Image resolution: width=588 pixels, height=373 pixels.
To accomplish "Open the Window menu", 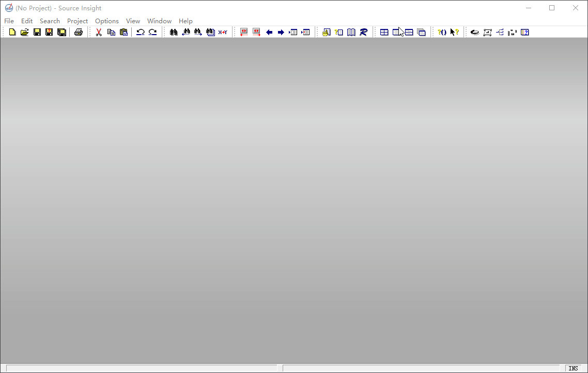I will [x=159, y=21].
